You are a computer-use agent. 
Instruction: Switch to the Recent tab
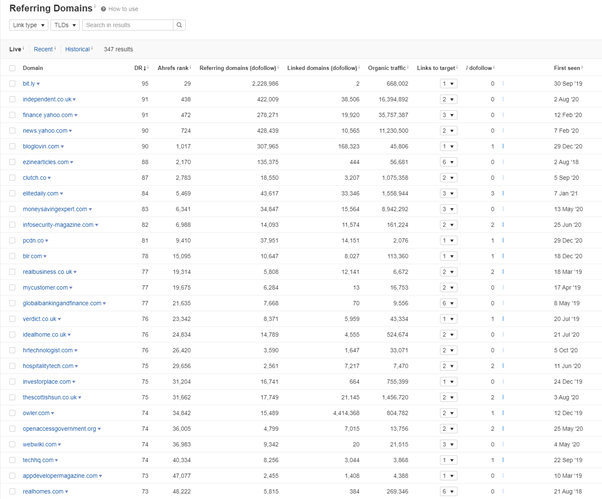coord(43,49)
